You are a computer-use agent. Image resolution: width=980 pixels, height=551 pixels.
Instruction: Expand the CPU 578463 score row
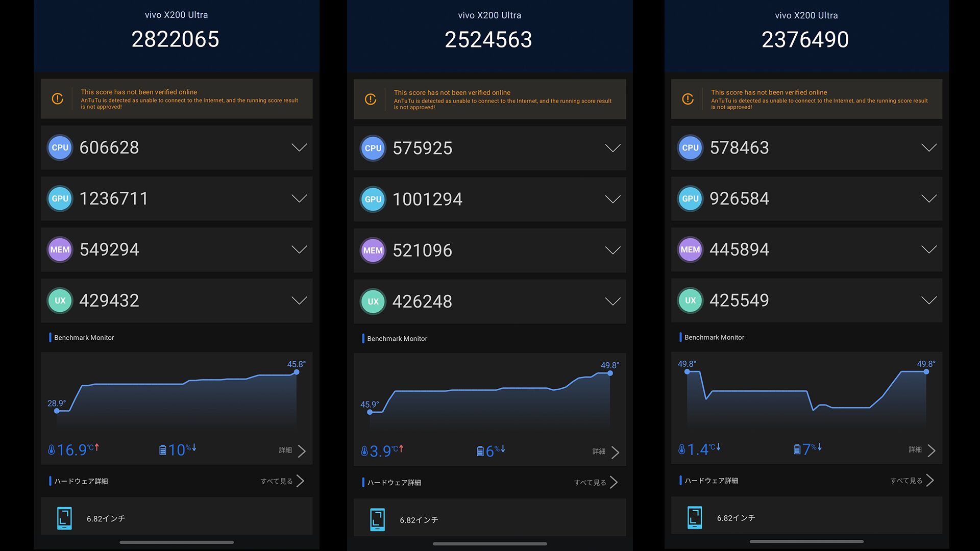(806, 147)
